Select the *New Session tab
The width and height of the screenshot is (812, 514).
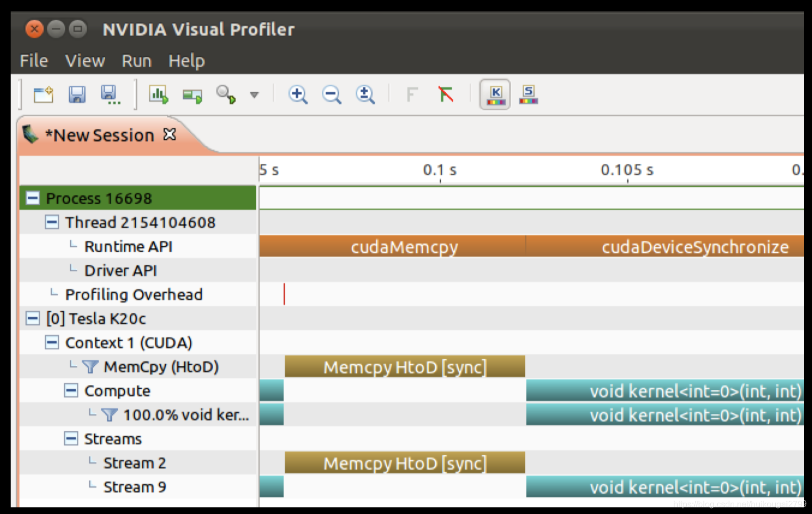pyautogui.click(x=100, y=135)
